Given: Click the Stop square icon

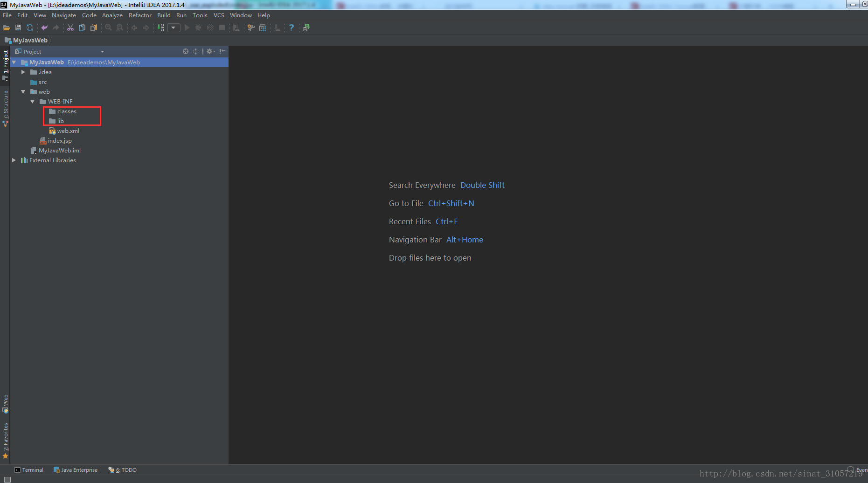Looking at the screenshot, I should [x=222, y=28].
